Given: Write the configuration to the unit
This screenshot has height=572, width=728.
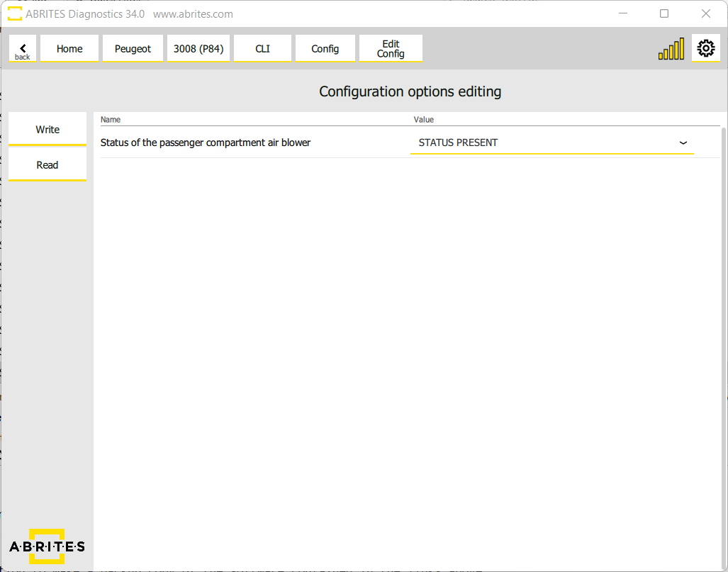Looking at the screenshot, I should tap(47, 129).
